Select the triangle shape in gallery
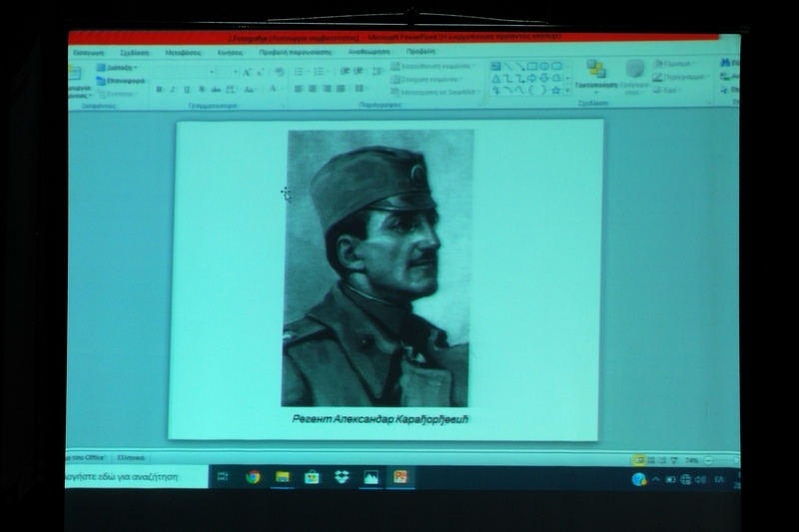This screenshot has height=532, width=799. click(x=495, y=78)
